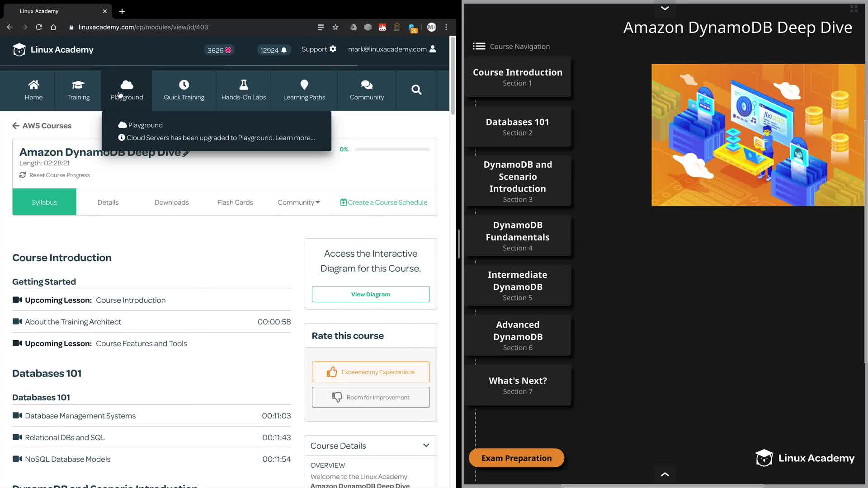Click the top chevron in diagram pane
868x488 pixels.
665,8
